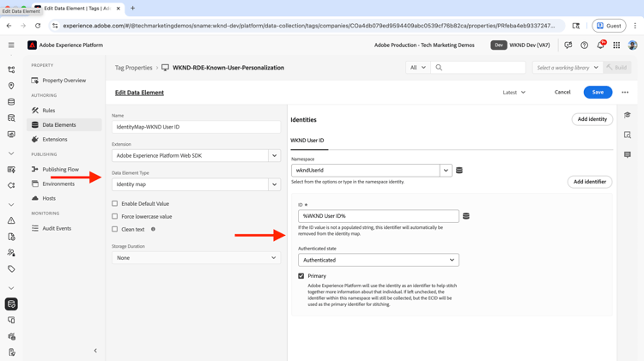The height and width of the screenshot is (361, 644).
Task: Select the WKND User ID identity tab
Action: tap(307, 141)
